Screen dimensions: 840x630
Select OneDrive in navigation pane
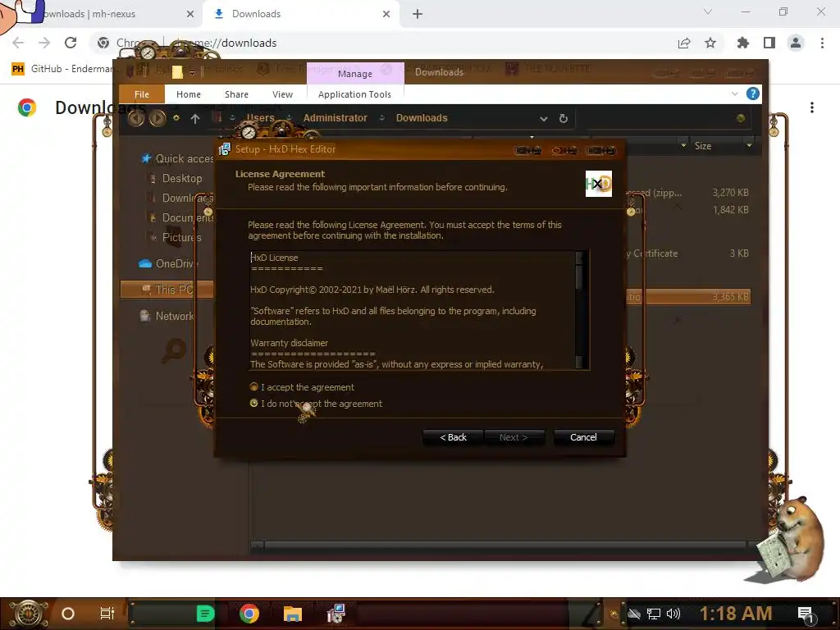click(168, 263)
